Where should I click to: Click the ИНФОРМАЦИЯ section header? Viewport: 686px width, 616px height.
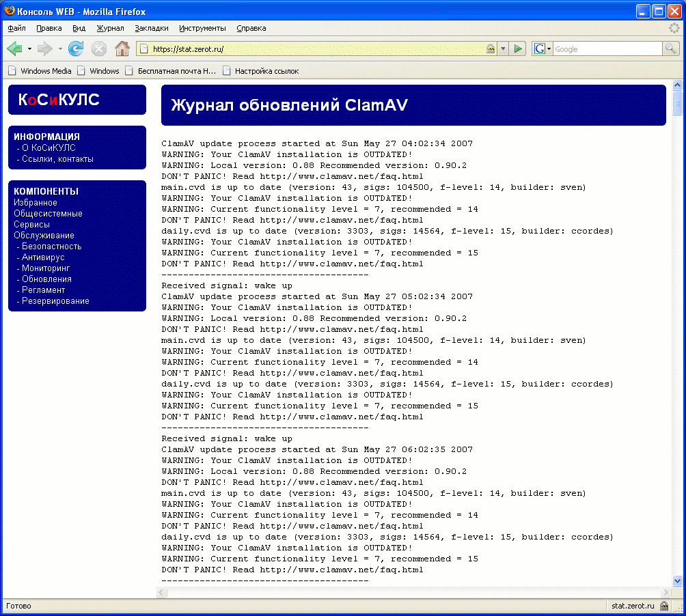pos(46,137)
